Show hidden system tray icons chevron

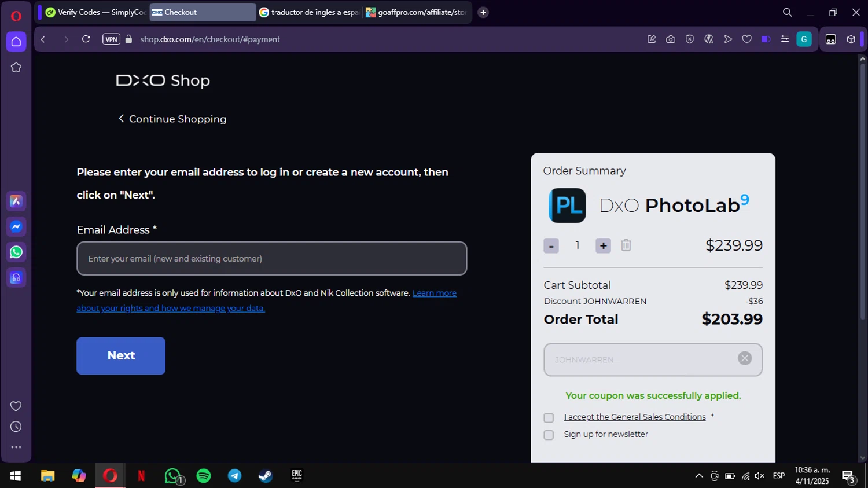pyautogui.click(x=699, y=476)
